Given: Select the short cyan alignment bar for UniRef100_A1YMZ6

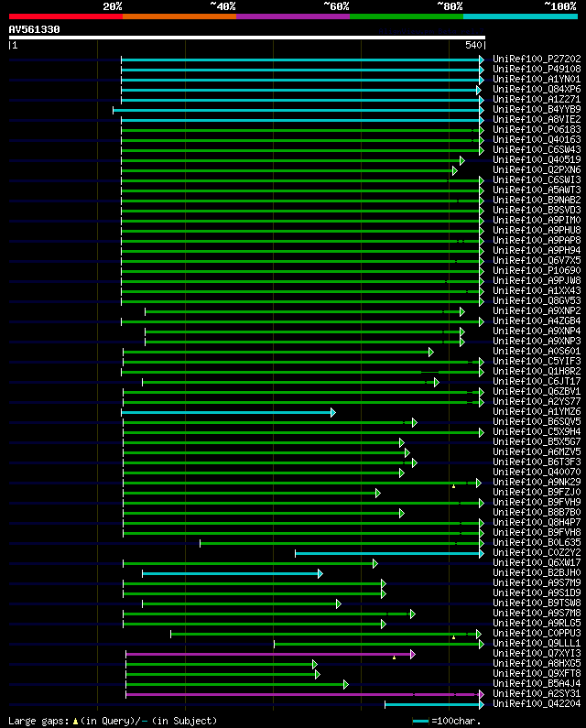Looking at the screenshot, I should click(x=228, y=412).
